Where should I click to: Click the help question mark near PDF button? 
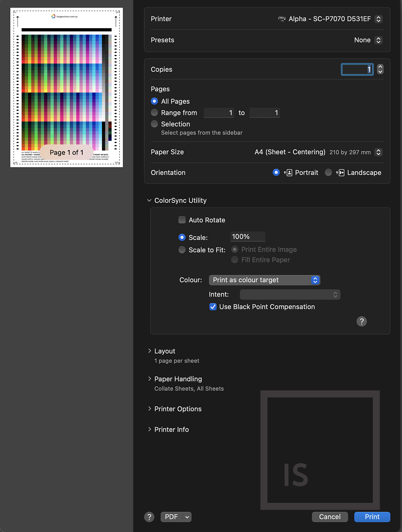point(149,517)
